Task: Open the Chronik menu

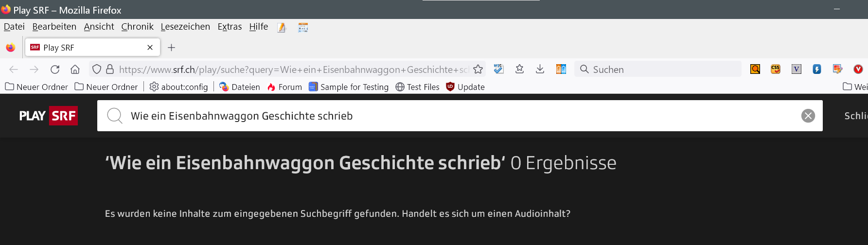Action: point(137,27)
